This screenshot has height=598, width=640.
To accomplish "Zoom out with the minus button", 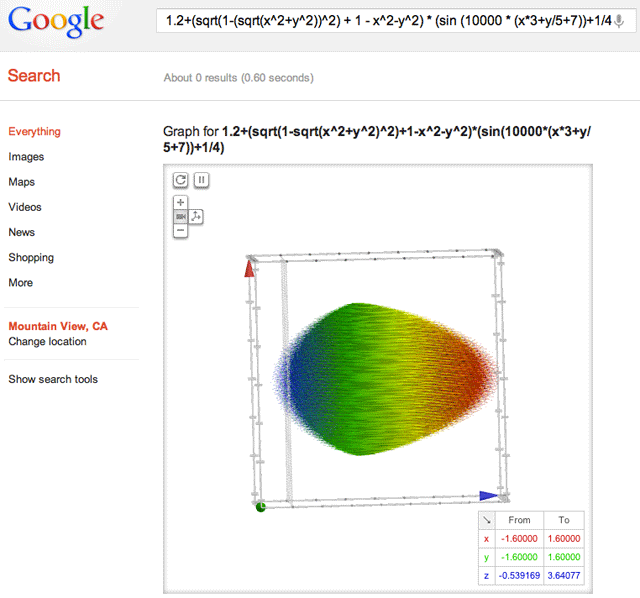I will pyautogui.click(x=180, y=231).
